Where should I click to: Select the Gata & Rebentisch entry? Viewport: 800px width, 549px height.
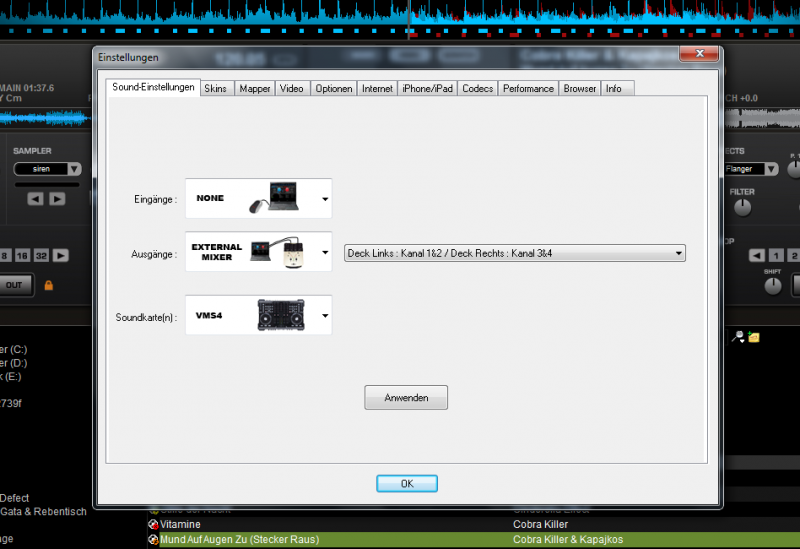click(43, 511)
